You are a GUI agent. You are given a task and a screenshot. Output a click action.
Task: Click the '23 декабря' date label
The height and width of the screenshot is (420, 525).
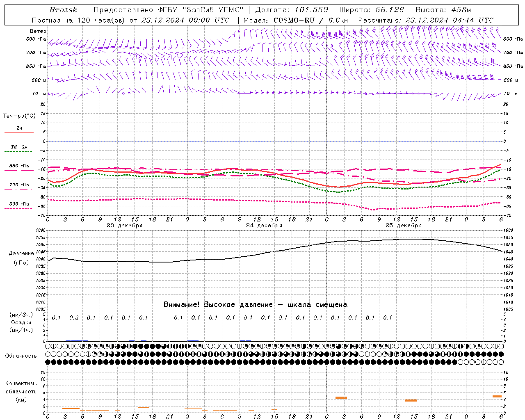tap(125, 226)
